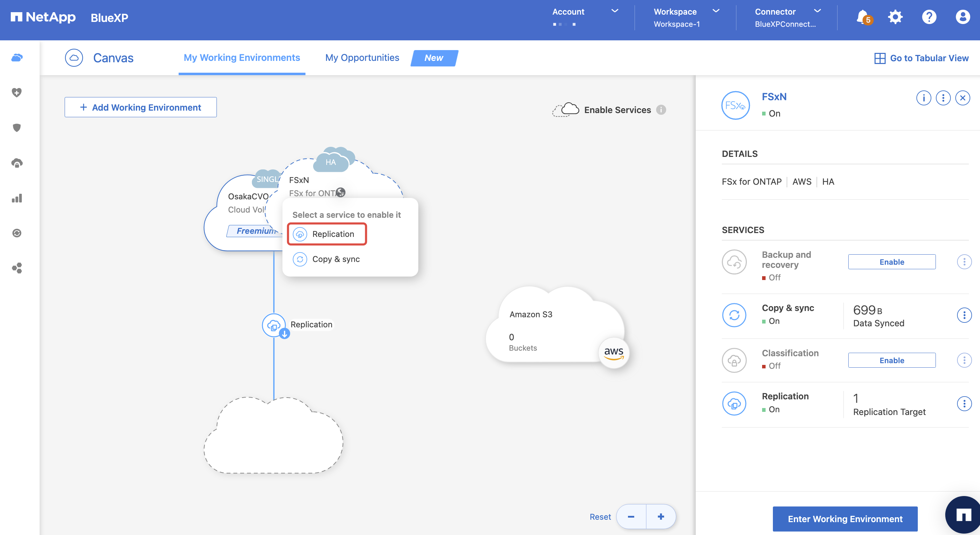This screenshot has height=535, width=980.
Task: Click the Replication relationship icon on canvas
Action: pyautogui.click(x=273, y=325)
